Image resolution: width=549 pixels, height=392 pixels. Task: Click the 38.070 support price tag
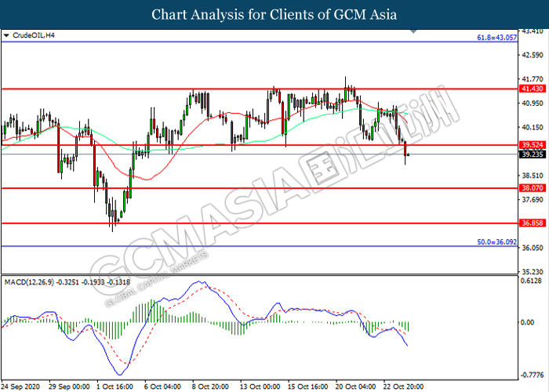[533, 188]
